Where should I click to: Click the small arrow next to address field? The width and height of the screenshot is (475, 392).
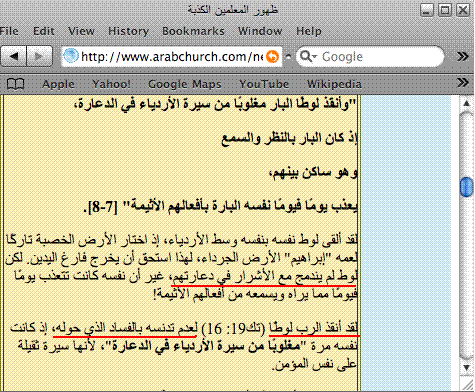pos(289,57)
